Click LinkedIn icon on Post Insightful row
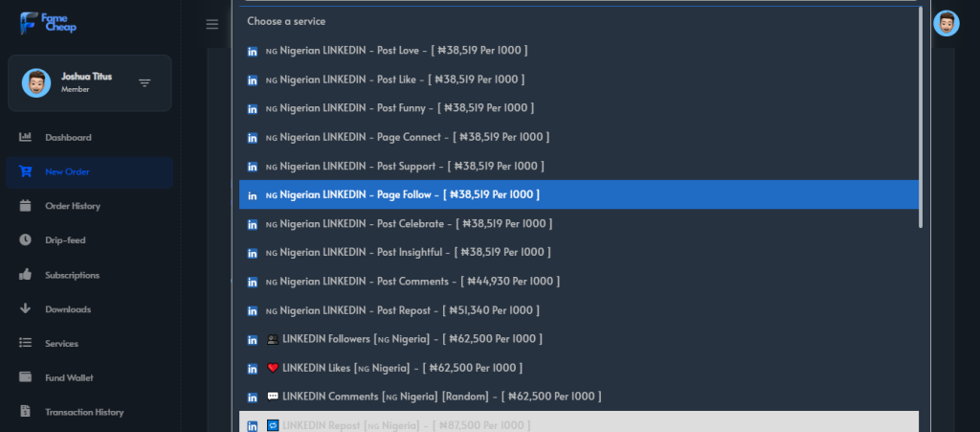Image resolution: width=980 pixels, height=432 pixels. point(253,253)
